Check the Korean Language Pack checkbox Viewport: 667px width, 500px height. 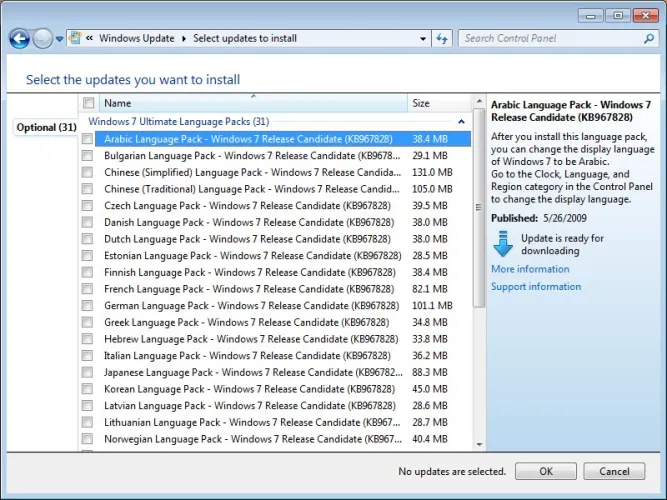point(87,389)
